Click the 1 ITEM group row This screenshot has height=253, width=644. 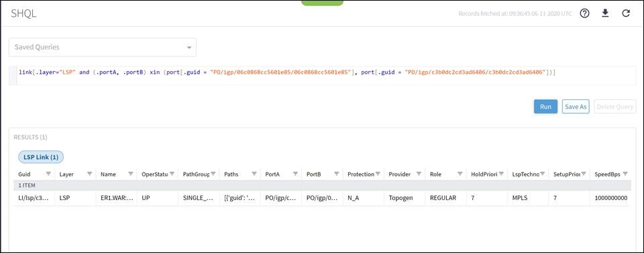(323, 186)
